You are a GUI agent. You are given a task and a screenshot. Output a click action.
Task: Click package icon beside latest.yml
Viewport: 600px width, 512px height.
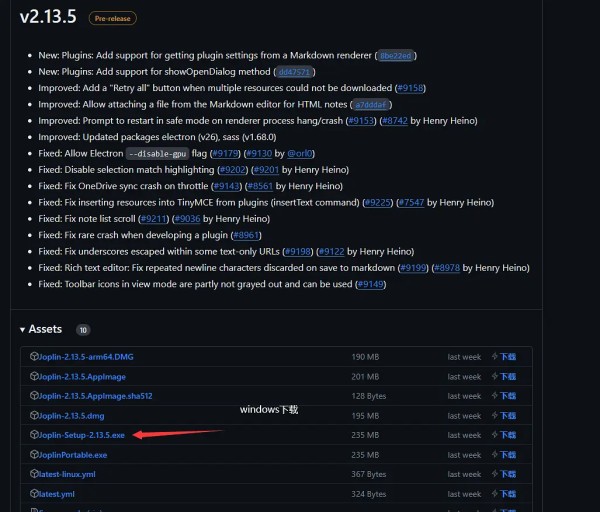pyautogui.click(x=34, y=493)
